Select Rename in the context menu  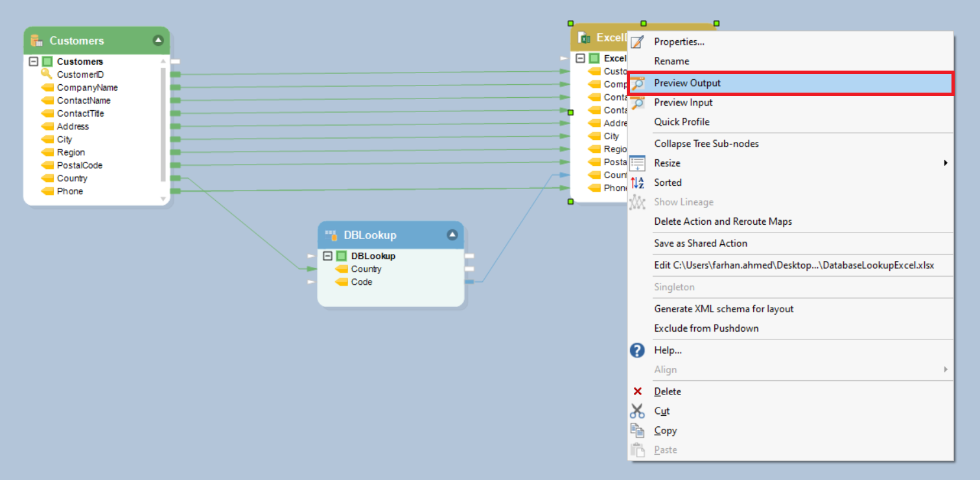click(x=671, y=61)
